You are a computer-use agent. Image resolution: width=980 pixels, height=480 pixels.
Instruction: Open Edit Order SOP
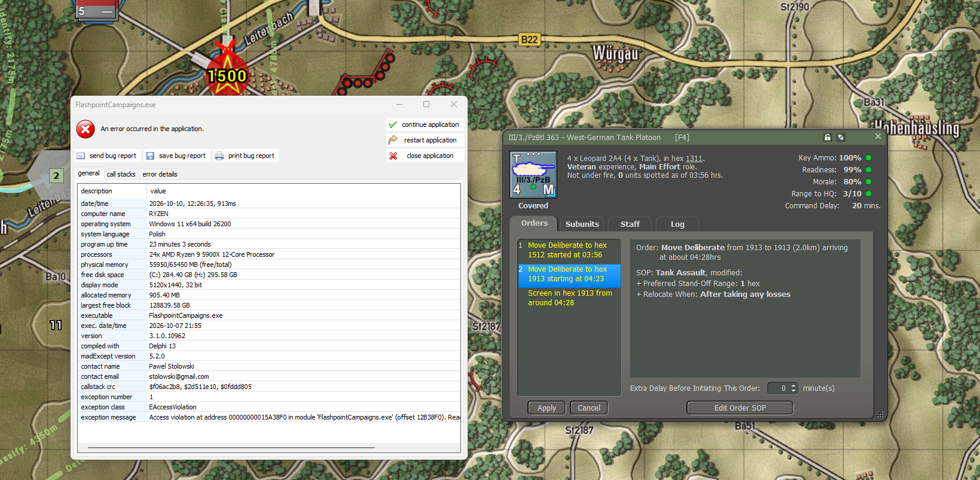[740, 408]
